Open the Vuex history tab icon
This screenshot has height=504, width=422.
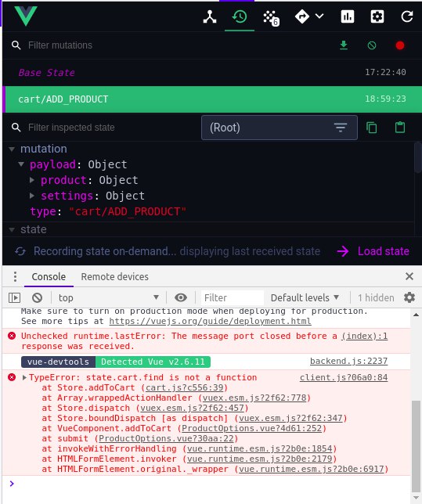tap(240, 16)
